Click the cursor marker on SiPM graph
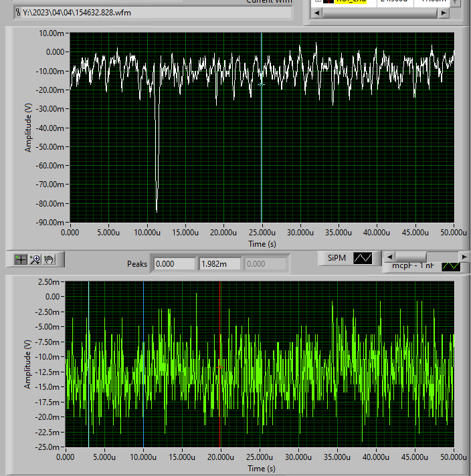This screenshot has width=471, height=476. point(262,85)
